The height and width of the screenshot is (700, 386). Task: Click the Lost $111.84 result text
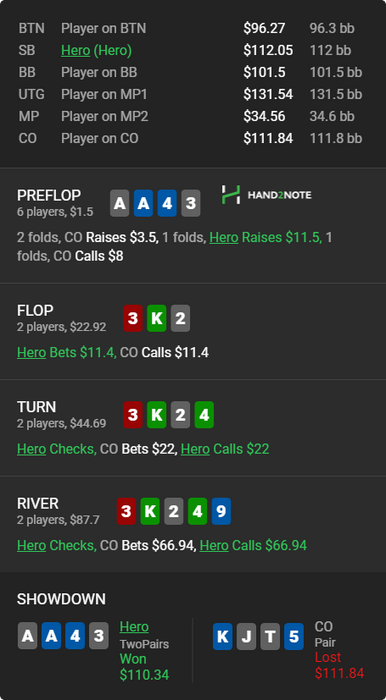pos(339,665)
